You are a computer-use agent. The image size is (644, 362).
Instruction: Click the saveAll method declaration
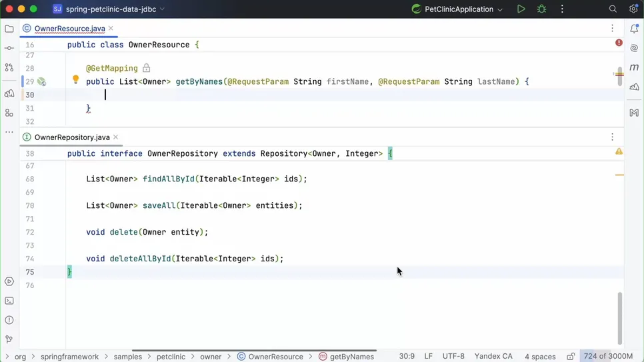(194, 205)
